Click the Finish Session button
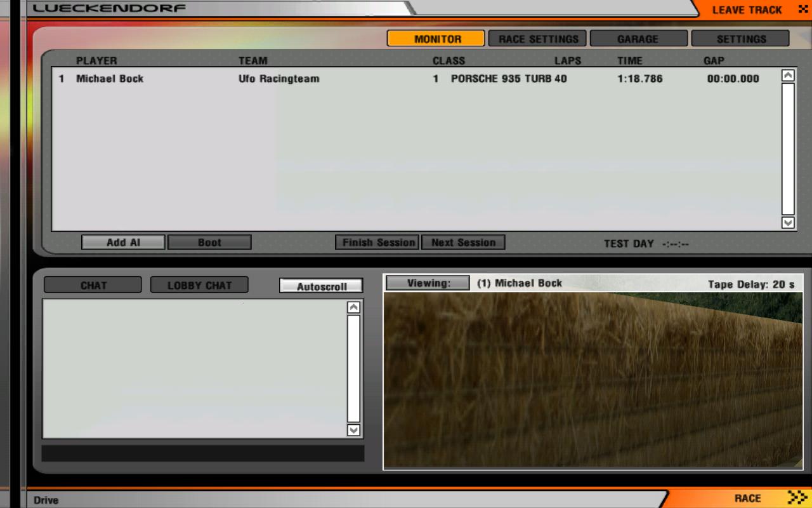The image size is (812, 508). point(377,243)
